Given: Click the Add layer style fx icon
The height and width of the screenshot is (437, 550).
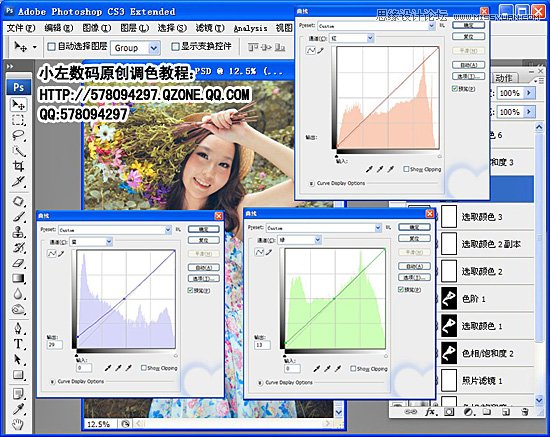Looking at the screenshot, I should click(x=430, y=412).
